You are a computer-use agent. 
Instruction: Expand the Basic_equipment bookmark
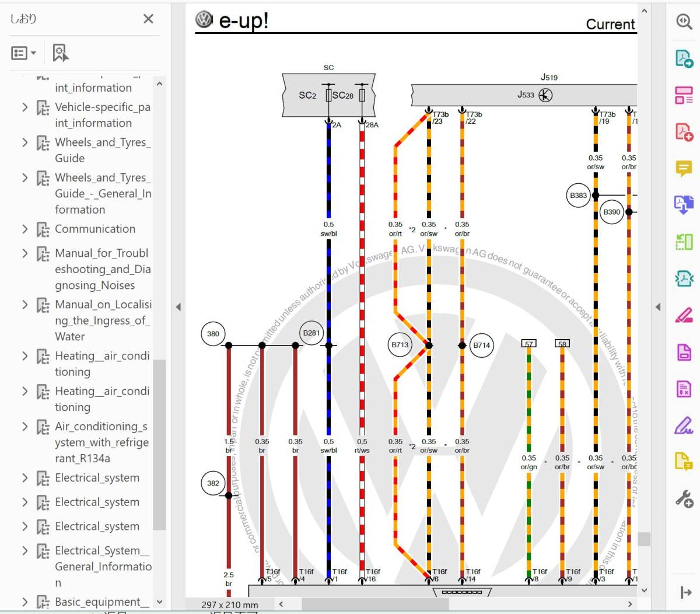24,602
